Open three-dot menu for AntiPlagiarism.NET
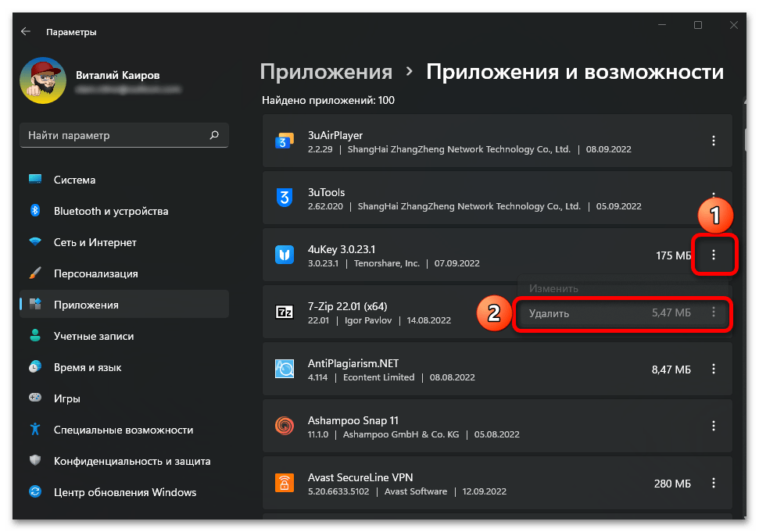 (x=713, y=369)
